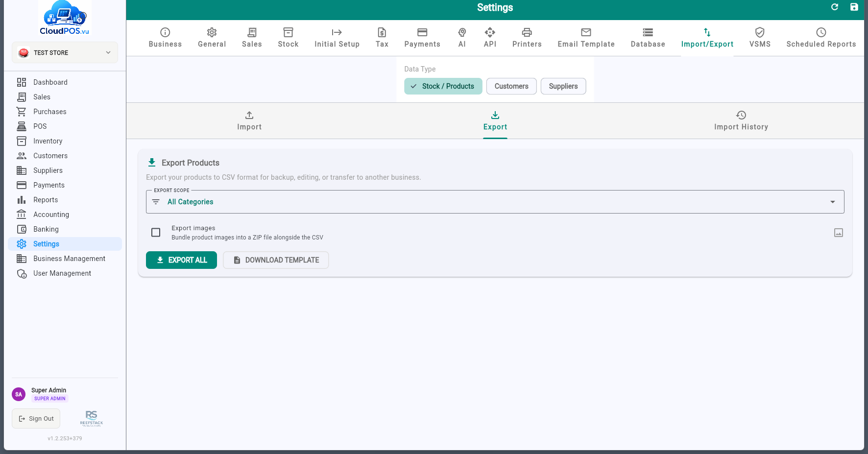This screenshot has height=454, width=868.
Task: Open Business Management from the sidebar
Action: [x=65, y=259]
